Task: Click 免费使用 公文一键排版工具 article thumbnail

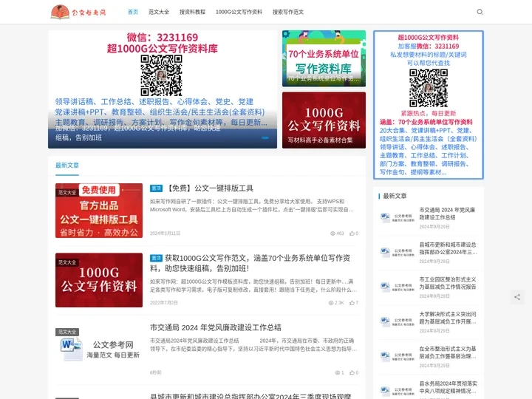Action: pos(99,211)
